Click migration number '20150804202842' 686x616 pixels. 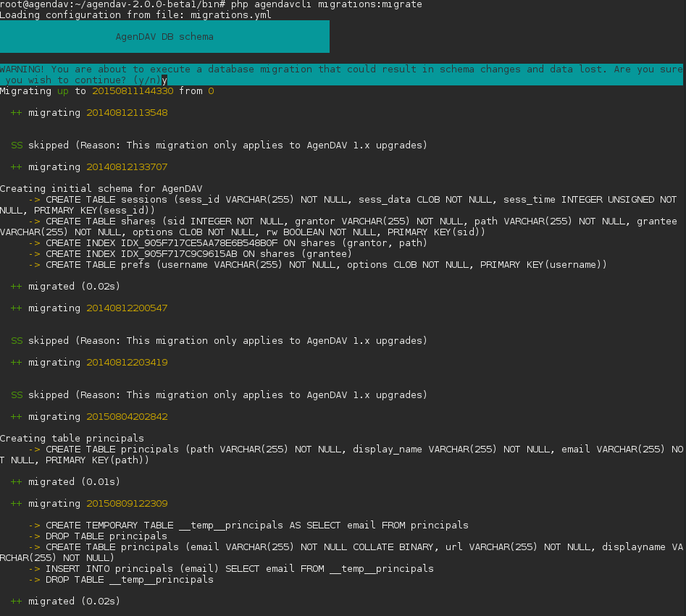127,417
